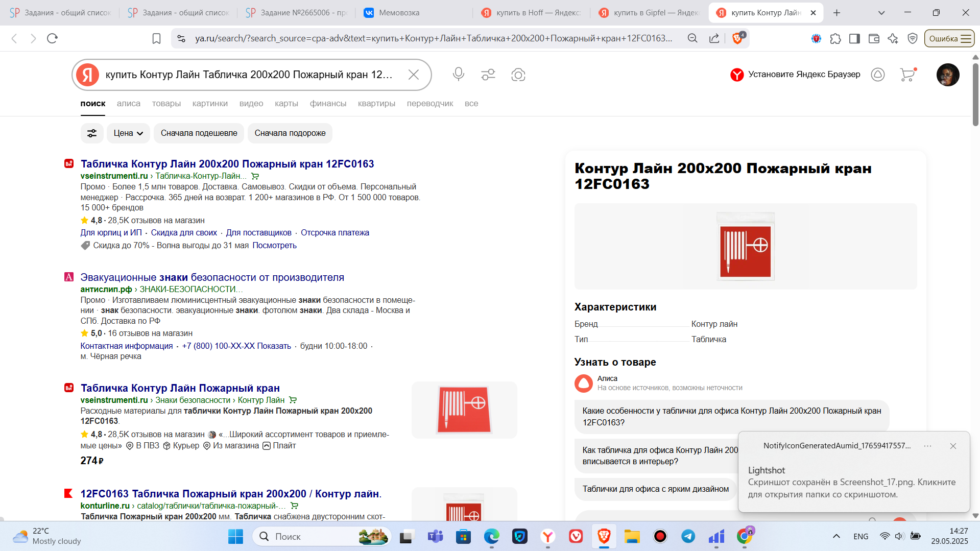Click the page vertical scrollbar thumb
This screenshot has width=980, height=551.
[975, 94]
